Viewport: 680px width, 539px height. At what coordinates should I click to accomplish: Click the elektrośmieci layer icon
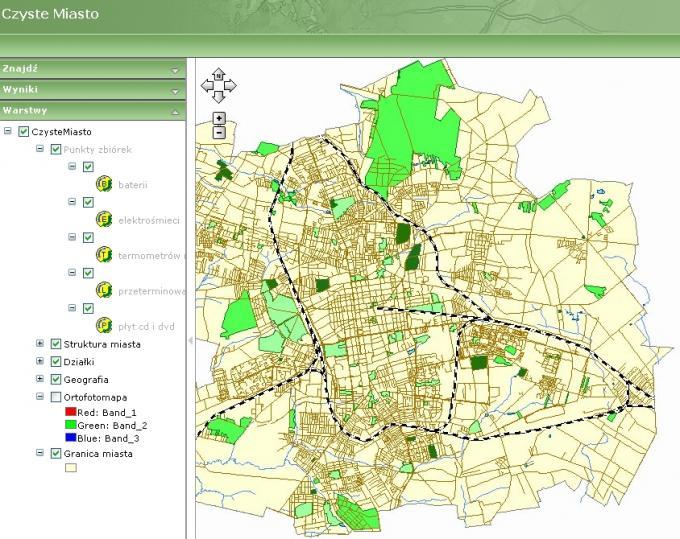coord(104,219)
